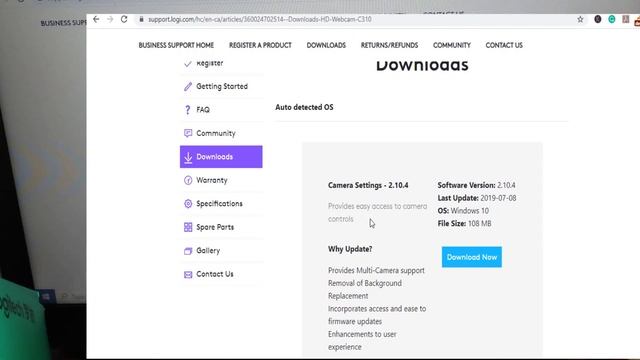Click the Provides Multi-Camera support line

click(x=376, y=271)
